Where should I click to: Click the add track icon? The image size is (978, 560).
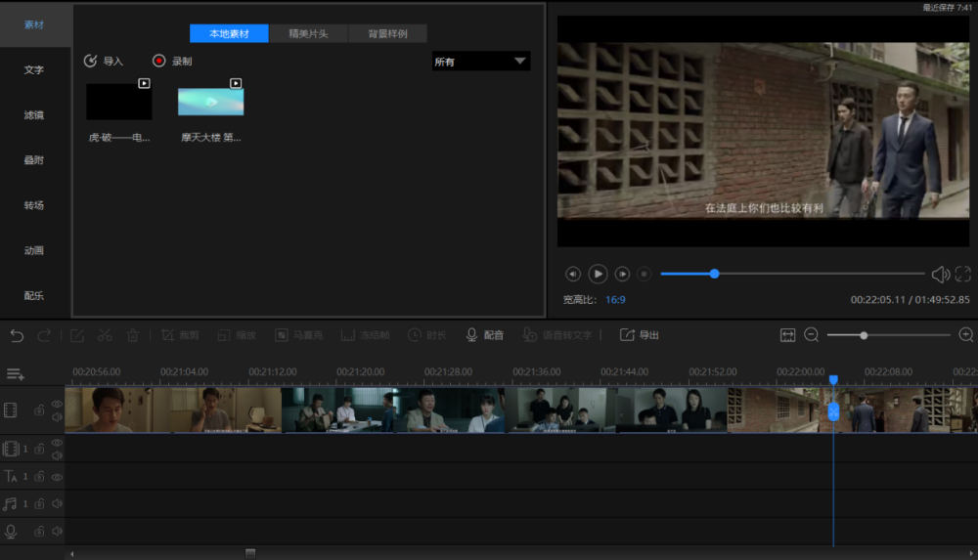click(15, 374)
